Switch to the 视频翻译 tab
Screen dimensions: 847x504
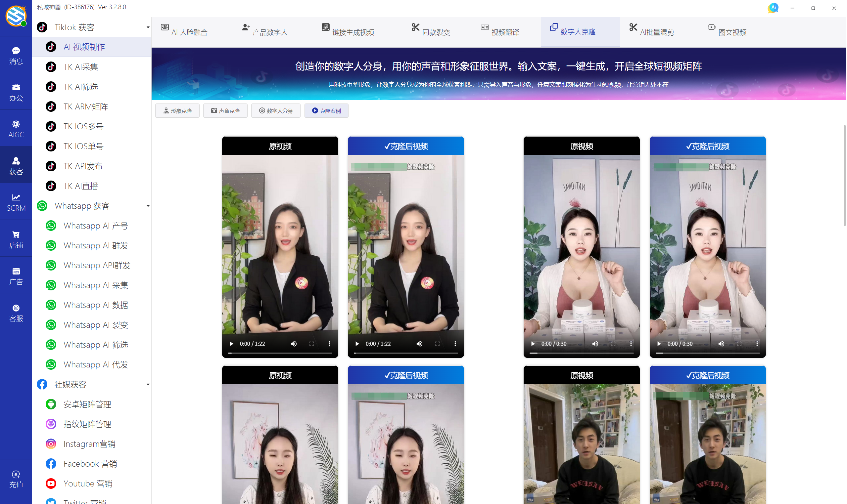[500, 32]
